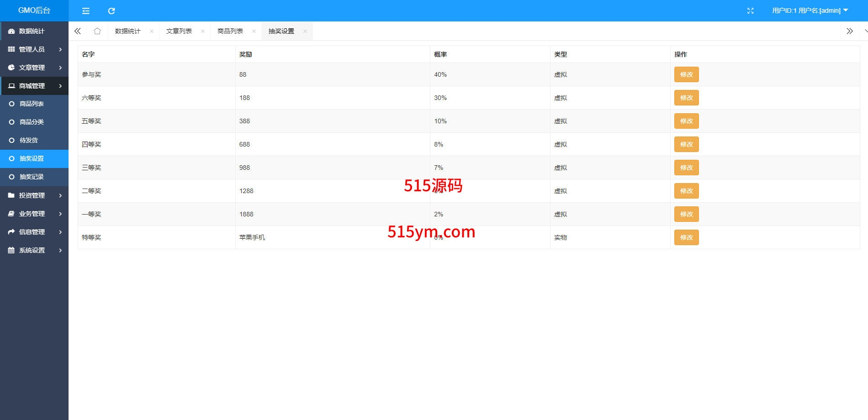Open 抽奖记录 in the sidebar
This screenshot has height=420, width=868.
click(32, 177)
